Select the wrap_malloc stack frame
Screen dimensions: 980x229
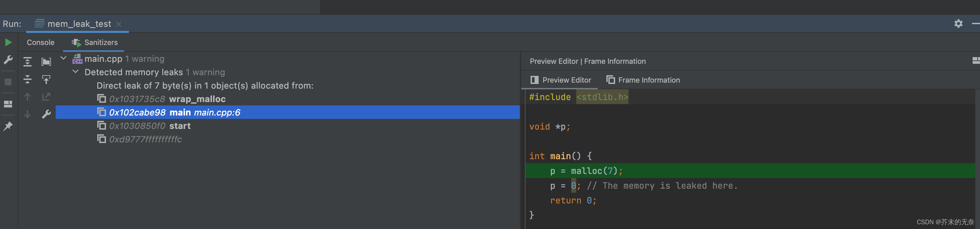tap(197, 99)
